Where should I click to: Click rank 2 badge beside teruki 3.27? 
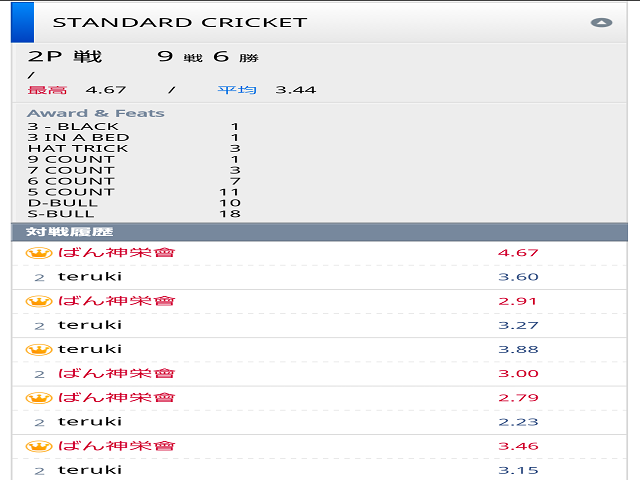[x=39, y=325]
